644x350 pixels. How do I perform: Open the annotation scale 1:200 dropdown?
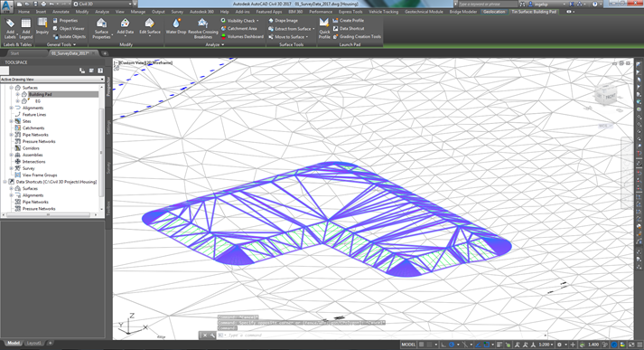(546, 345)
